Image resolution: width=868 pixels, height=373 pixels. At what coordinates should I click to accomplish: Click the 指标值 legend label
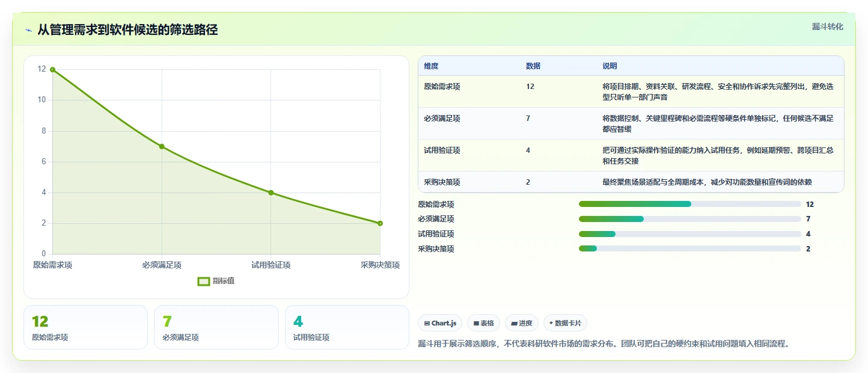click(224, 281)
